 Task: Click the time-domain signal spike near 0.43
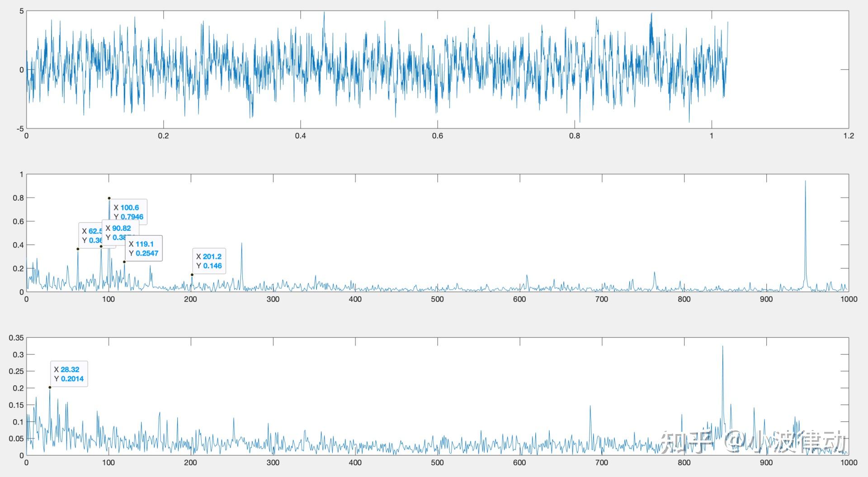324,14
